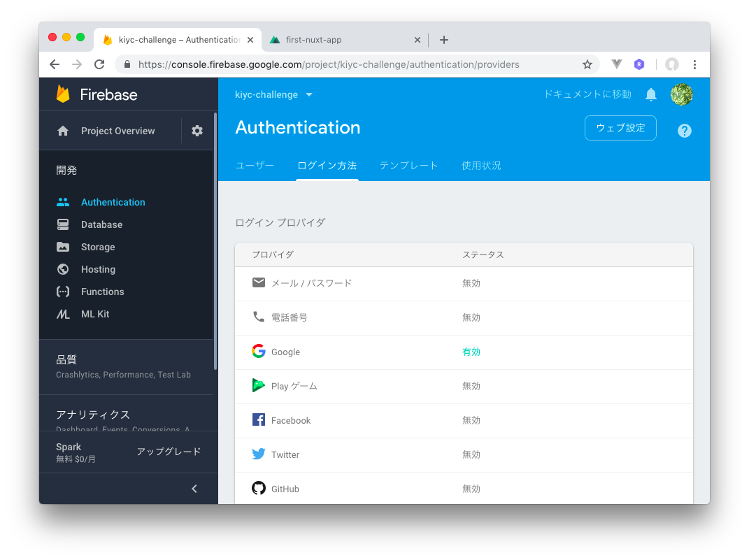The width and height of the screenshot is (749, 560).
Task: Open the kiyc-challenge project dropdown
Action: tap(273, 94)
